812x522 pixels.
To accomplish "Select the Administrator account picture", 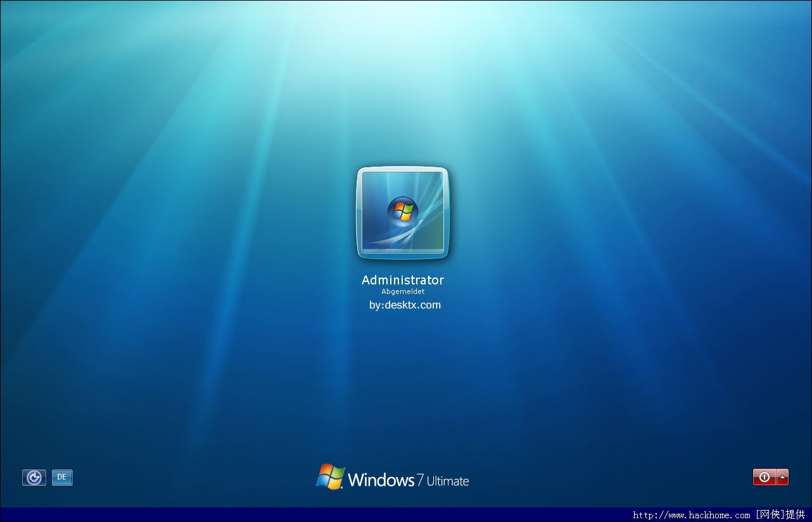I will (x=403, y=213).
